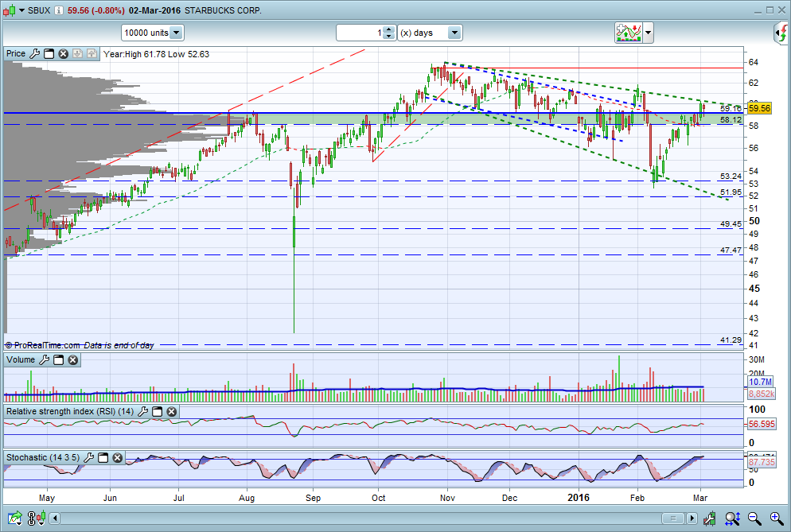Image resolution: width=791 pixels, height=532 pixels.
Task: Open the chart export/share icon
Action: click(15, 518)
